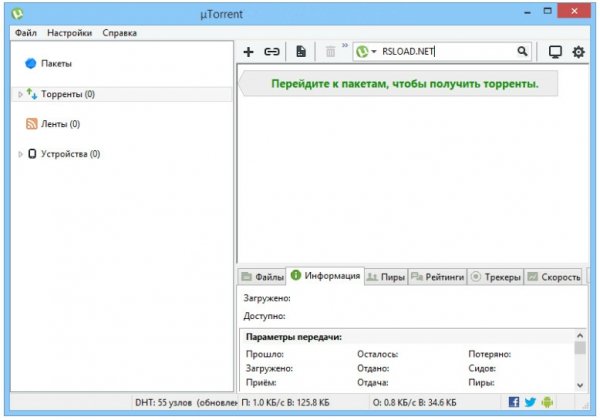600x420 pixels.
Task: Click the Доступно label
Action: pyautogui.click(x=264, y=316)
